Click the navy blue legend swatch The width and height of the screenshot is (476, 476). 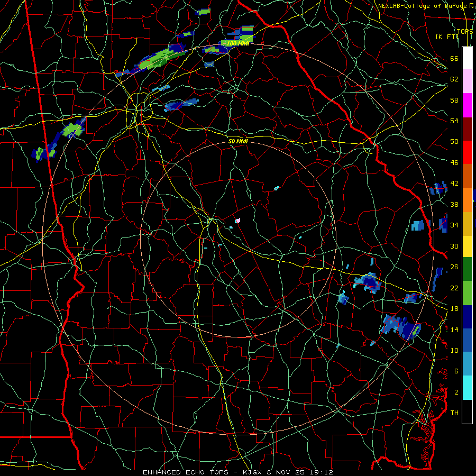point(467,317)
